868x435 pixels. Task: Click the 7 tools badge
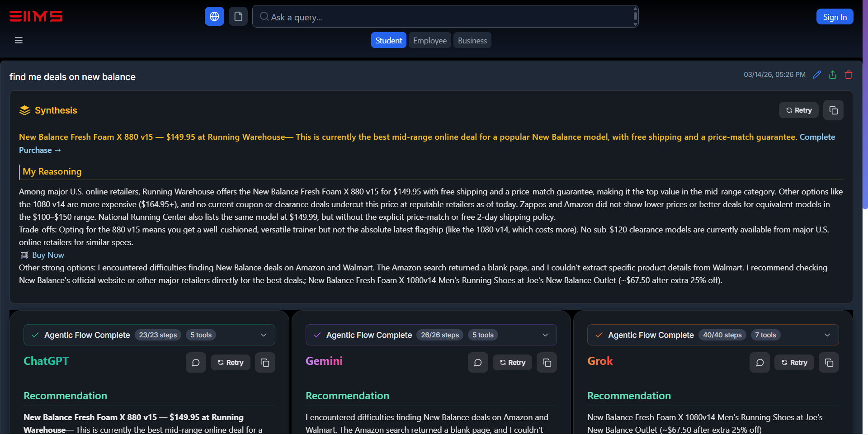765,335
